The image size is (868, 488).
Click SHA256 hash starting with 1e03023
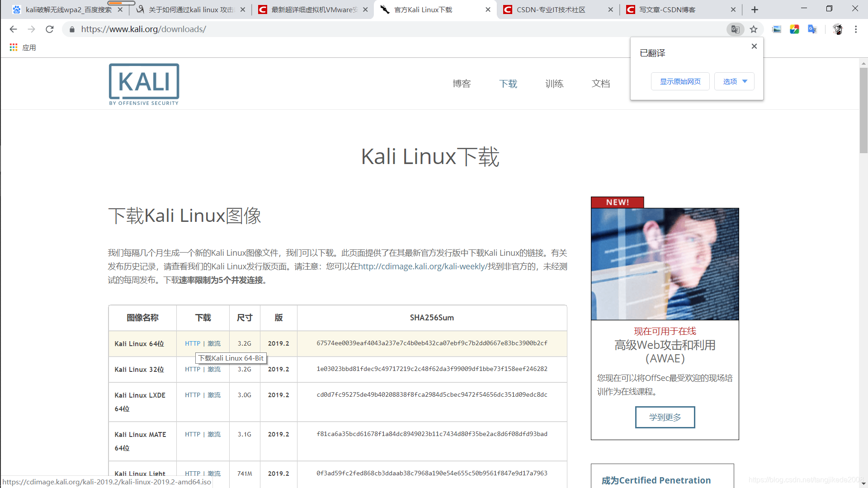[432, 369]
